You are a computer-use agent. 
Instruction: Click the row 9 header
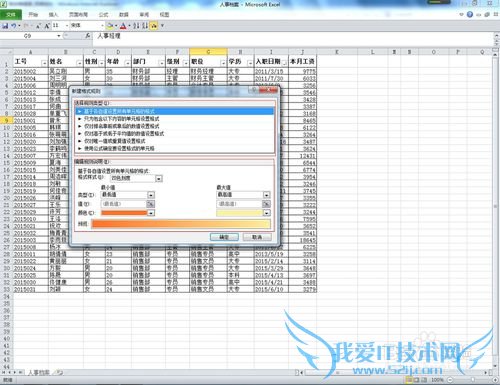[x=6, y=120]
